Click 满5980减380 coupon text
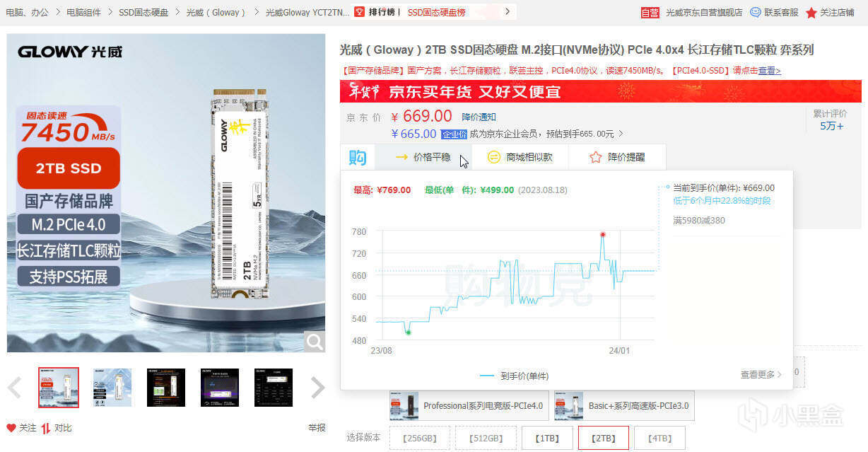Image resolution: width=868 pixels, height=452 pixels. click(x=699, y=221)
